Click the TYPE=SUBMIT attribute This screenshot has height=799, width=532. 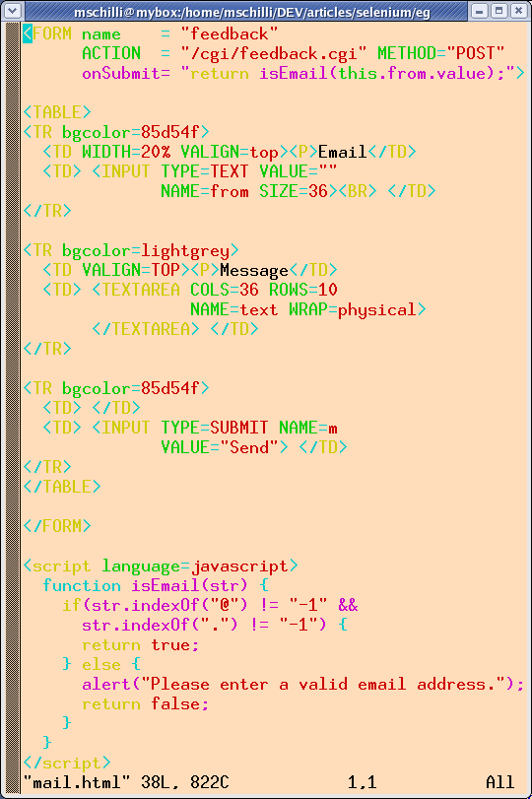click(x=215, y=428)
